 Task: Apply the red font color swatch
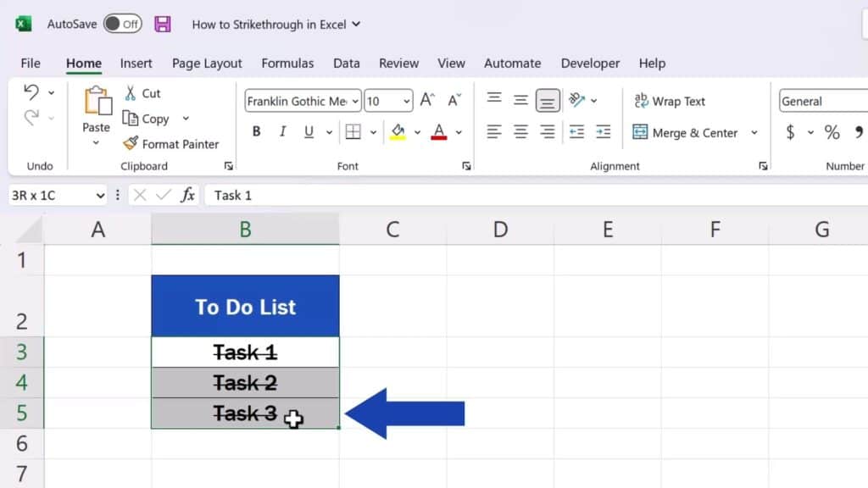(439, 132)
